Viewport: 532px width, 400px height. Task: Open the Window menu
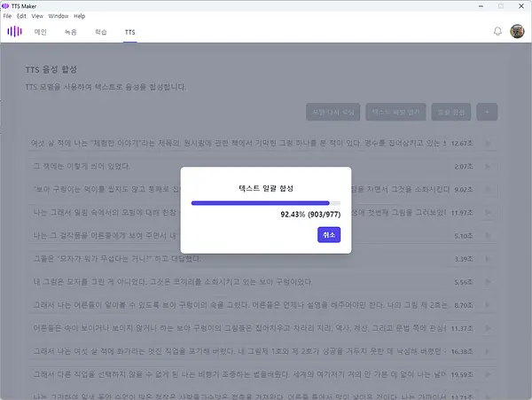[59, 16]
